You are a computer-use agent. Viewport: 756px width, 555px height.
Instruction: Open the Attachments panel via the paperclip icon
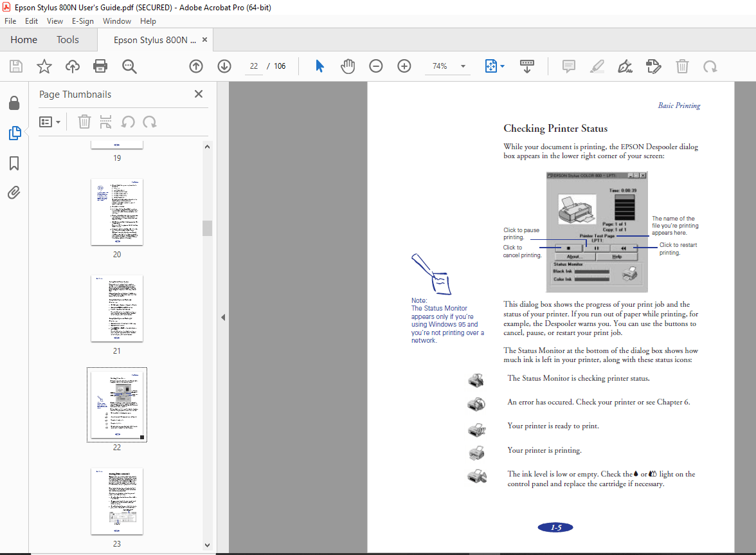point(14,192)
